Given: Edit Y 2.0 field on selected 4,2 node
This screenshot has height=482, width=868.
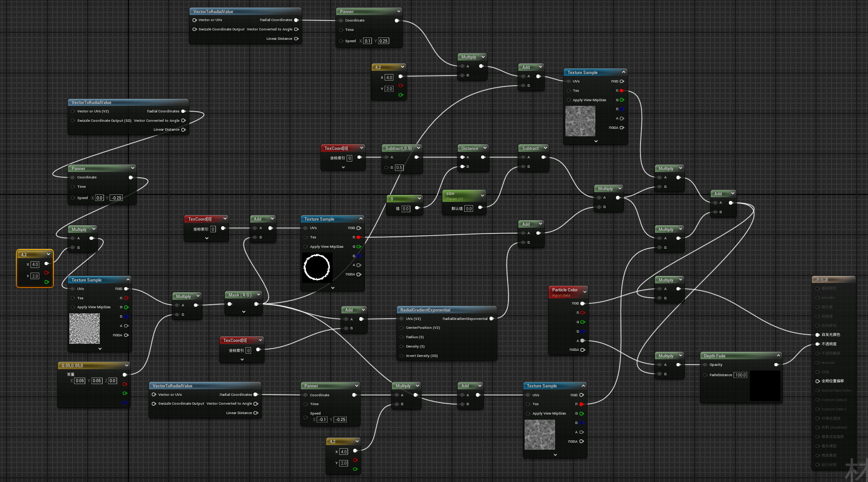Looking at the screenshot, I should 35,276.
